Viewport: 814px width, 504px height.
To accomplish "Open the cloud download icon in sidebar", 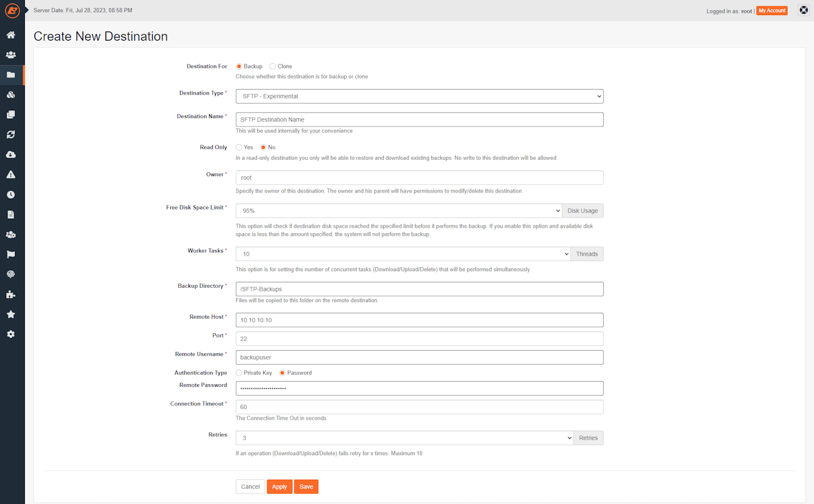I will (11, 154).
